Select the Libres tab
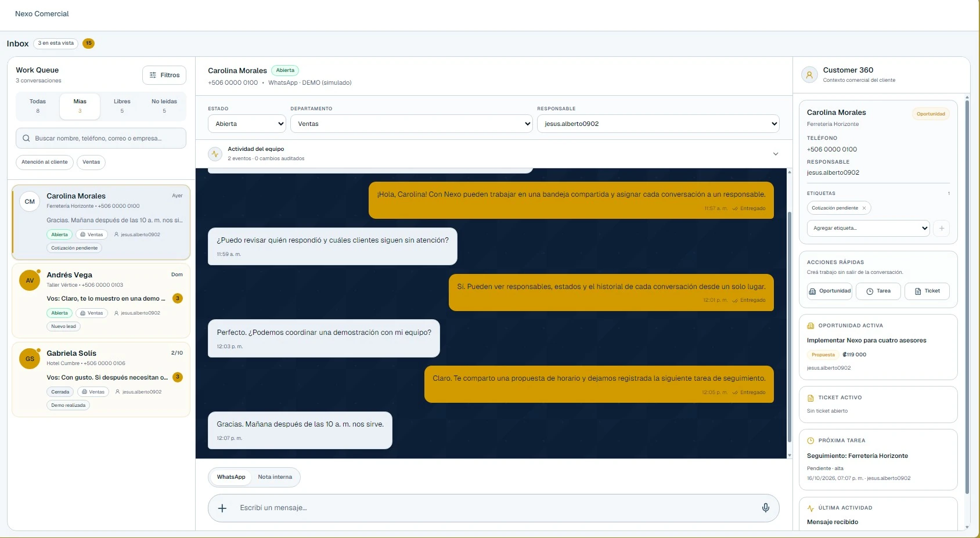The image size is (980, 538). (122, 106)
